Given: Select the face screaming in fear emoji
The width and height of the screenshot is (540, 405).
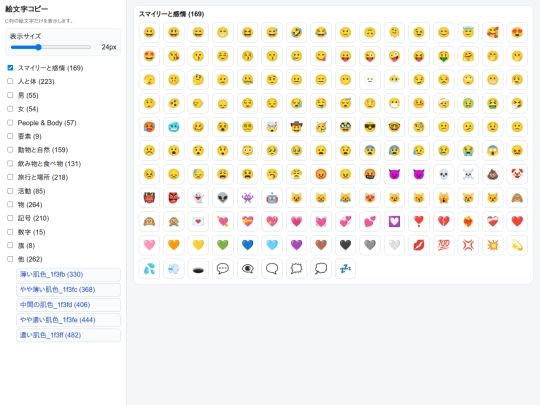Looking at the screenshot, I should click(x=492, y=150).
